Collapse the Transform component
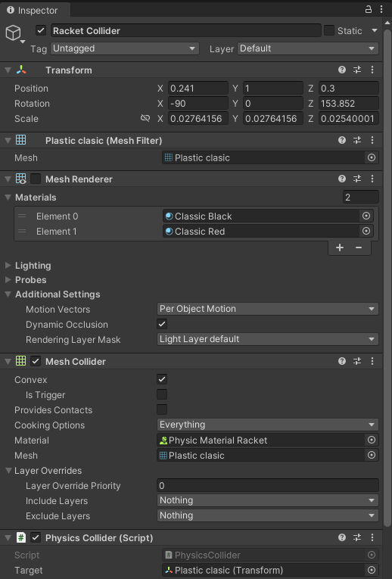392x579 pixels. (8, 70)
